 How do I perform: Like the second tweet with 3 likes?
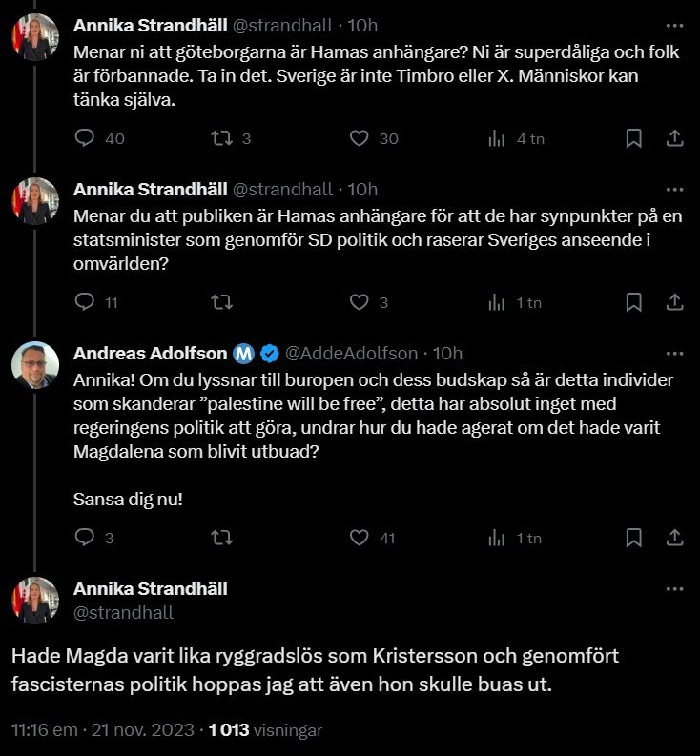click(x=359, y=303)
